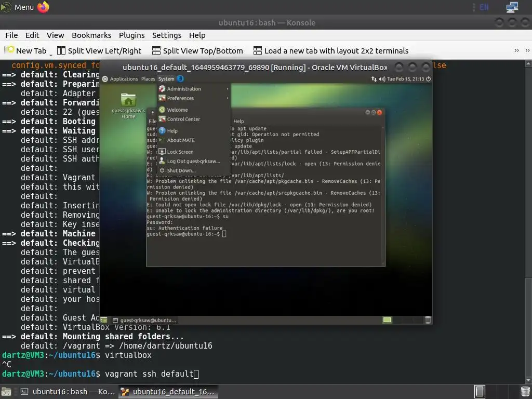Open Konsole Settings menu
The height and width of the screenshot is (399, 532).
click(167, 35)
